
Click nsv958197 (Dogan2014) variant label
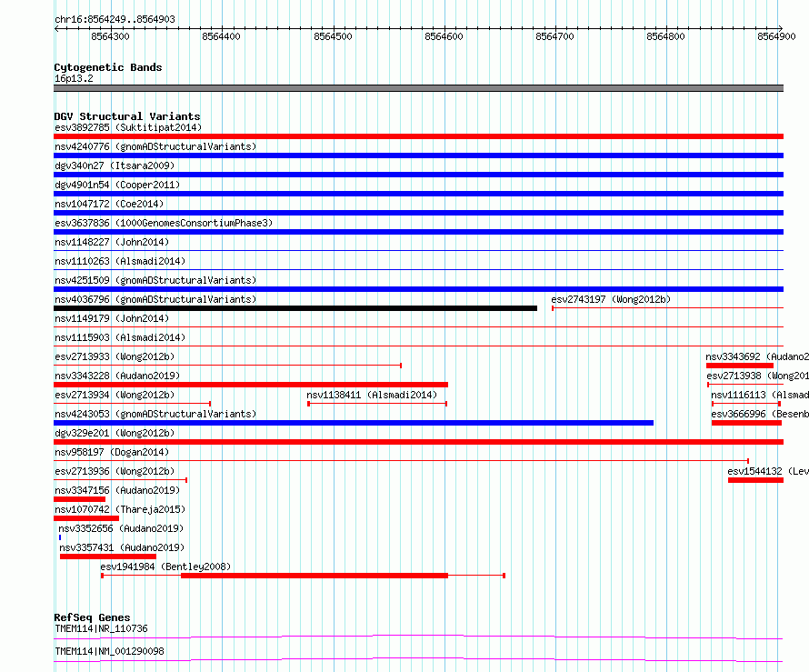pyautogui.click(x=112, y=452)
